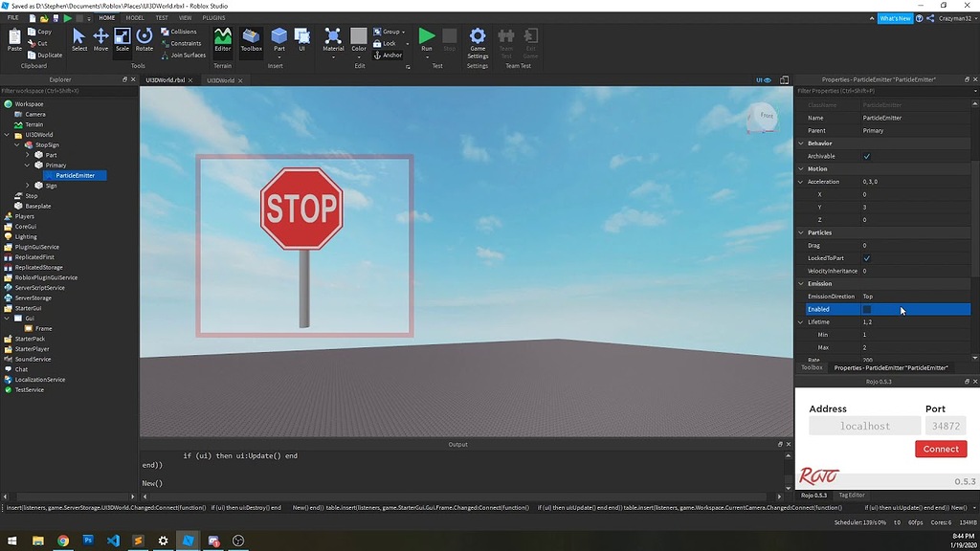Uncheck the LockedToPart property
Screen dimensions: 980x551
(869, 257)
